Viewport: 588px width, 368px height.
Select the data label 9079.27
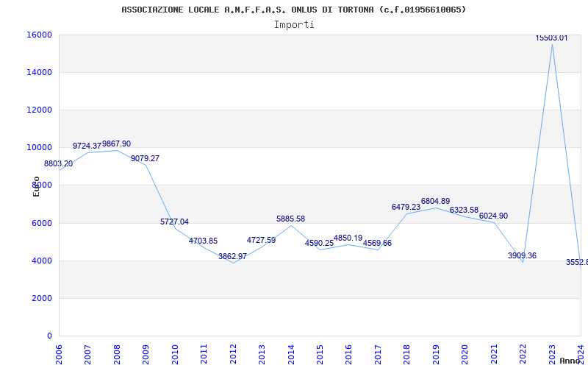point(145,158)
